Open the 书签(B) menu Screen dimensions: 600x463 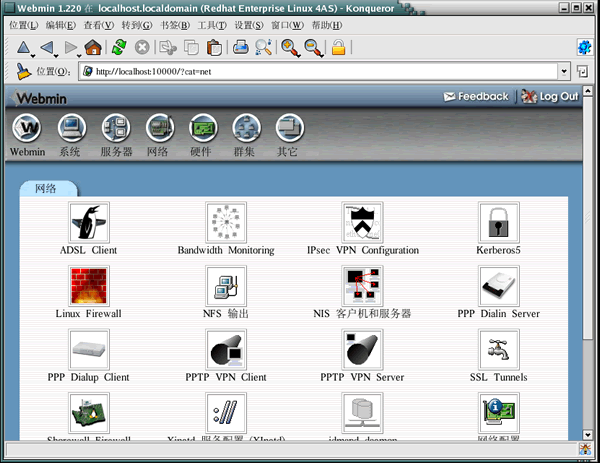[x=174, y=25]
